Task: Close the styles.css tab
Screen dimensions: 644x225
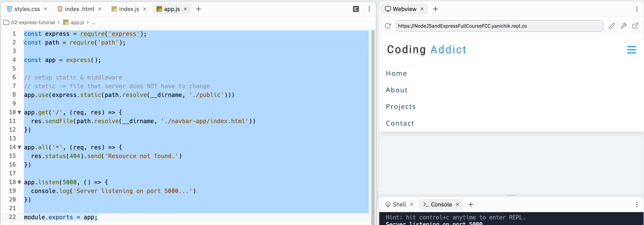Action: [x=46, y=9]
